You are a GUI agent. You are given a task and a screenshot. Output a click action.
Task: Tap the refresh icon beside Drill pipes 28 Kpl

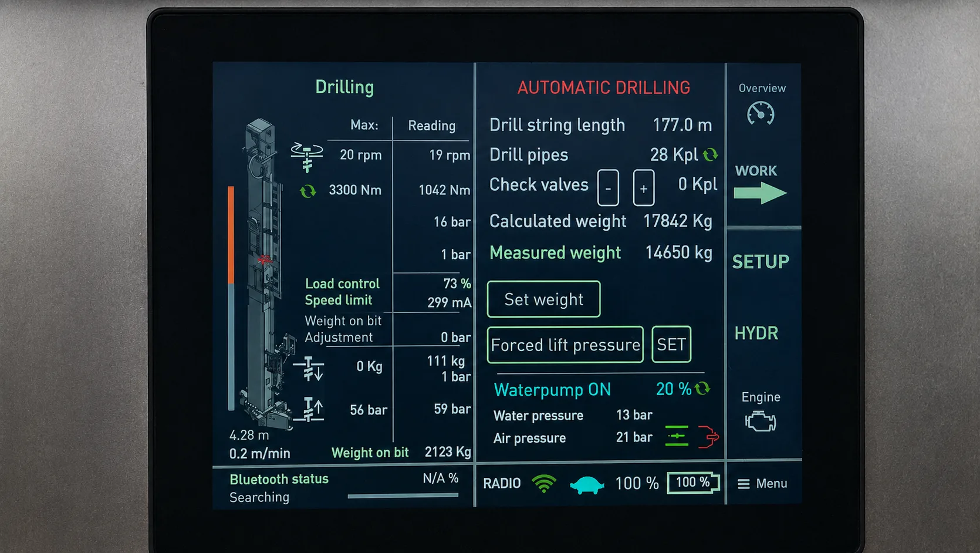tap(710, 154)
